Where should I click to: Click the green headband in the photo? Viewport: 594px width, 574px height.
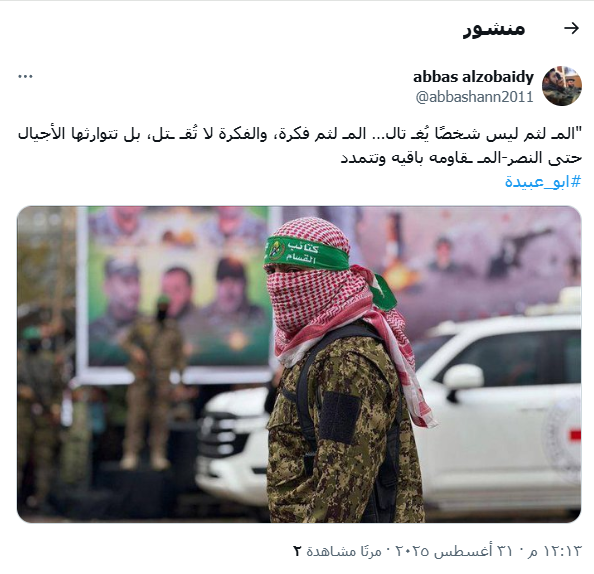point(306,253)
